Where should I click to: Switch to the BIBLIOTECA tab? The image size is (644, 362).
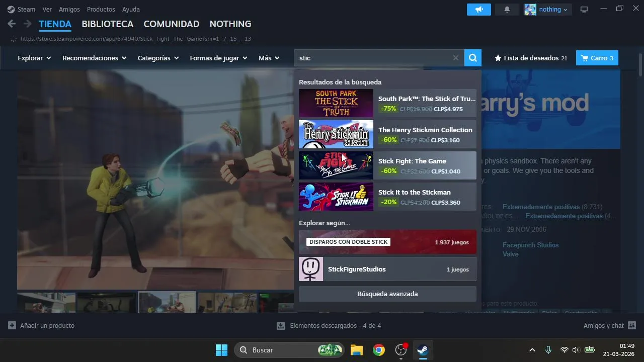click(x=108, y=24)
